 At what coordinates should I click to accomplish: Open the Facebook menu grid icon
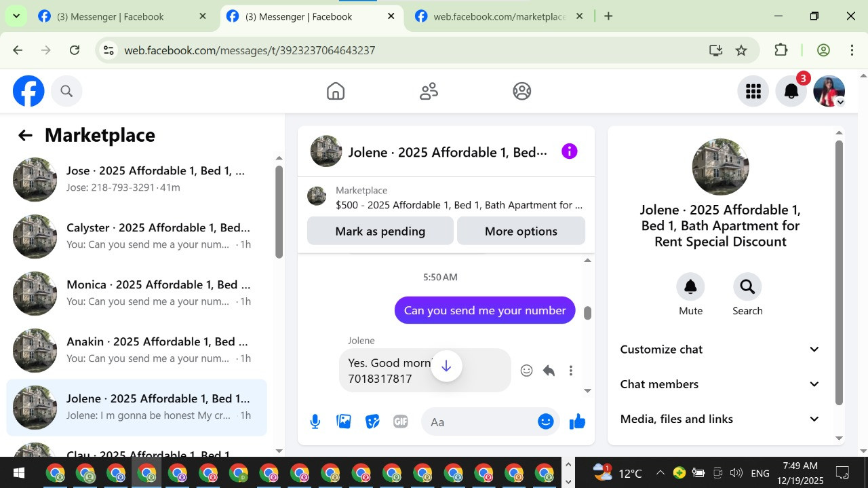753,91
